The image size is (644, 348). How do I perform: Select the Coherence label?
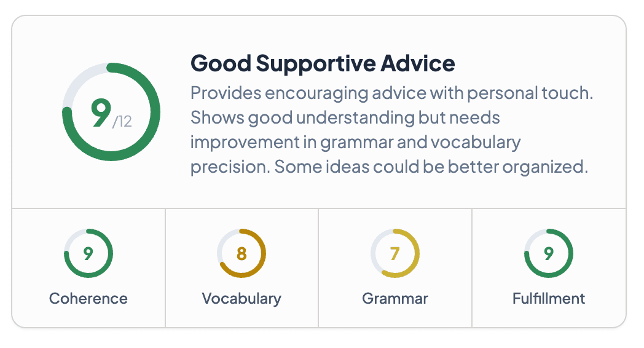tap(88, 299)
